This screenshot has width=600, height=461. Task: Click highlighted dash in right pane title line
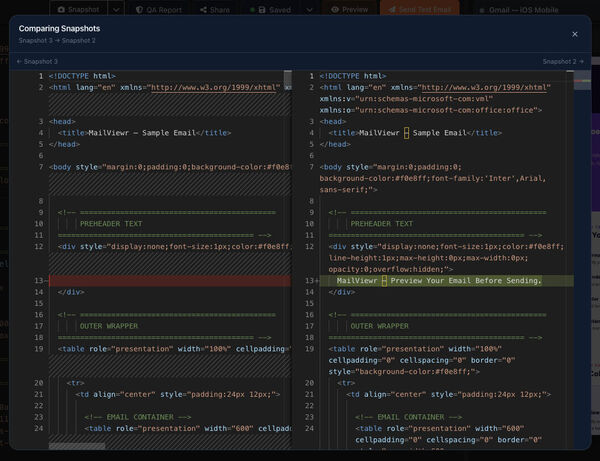[406, 133]
